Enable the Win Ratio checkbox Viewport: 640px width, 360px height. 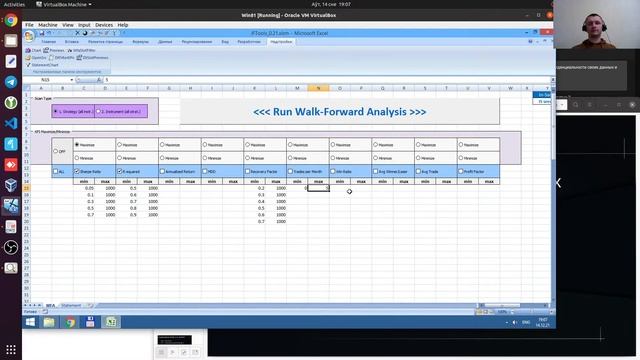coord(333,171)
